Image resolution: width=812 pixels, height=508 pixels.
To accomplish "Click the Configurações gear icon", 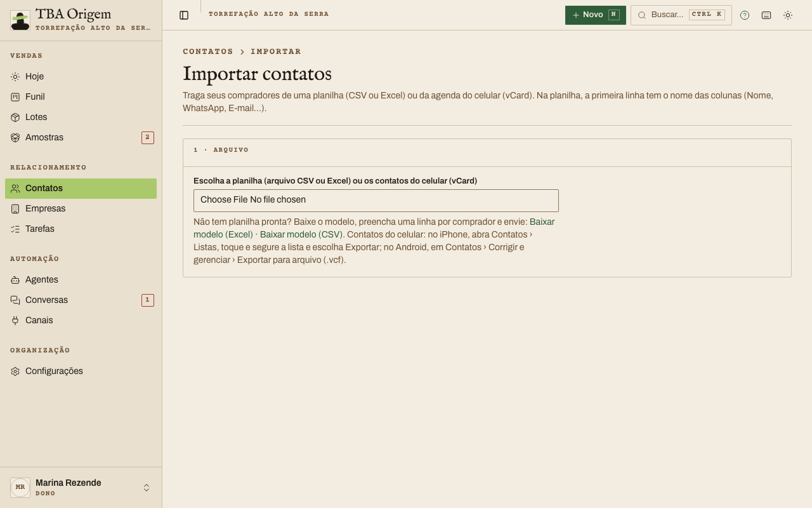I will point(15,371).
